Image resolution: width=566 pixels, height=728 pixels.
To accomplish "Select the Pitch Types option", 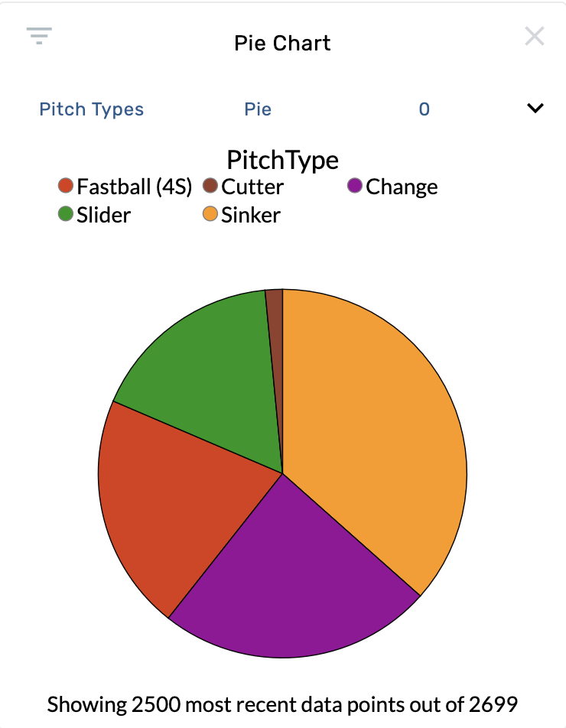I will coord(91,109).
